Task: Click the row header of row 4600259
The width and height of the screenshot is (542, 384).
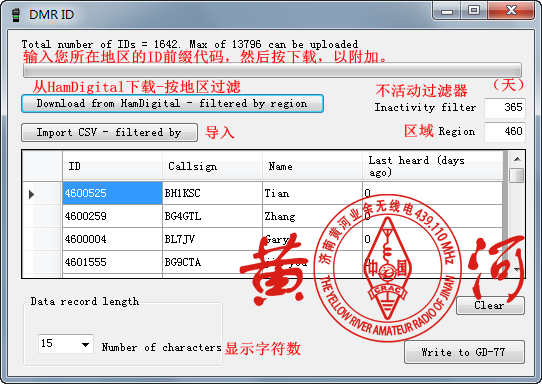Action: [42, 216]
